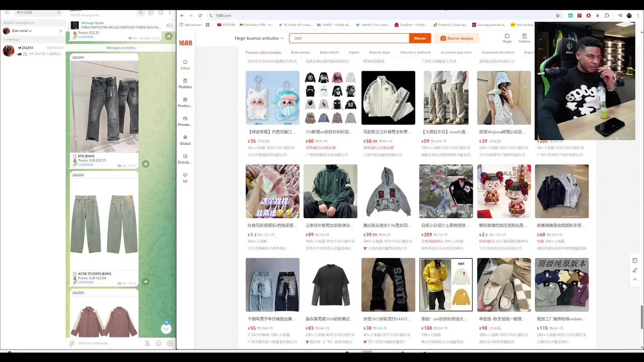Image resolution: width=644 pixels, height=362 pixels.
Task: Click the scroll-to-top arrow on 1688 page
Action: point(635,280)
